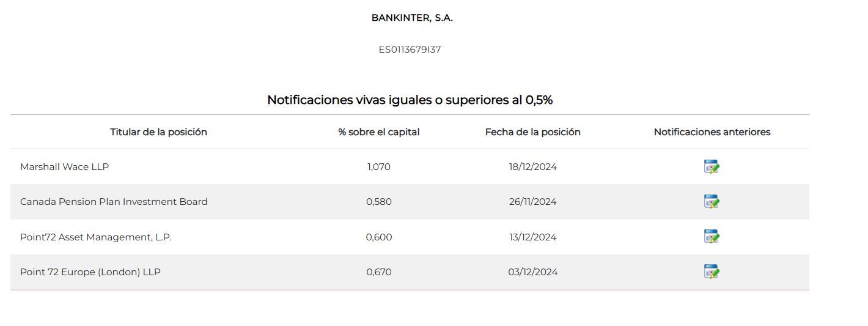Open previous notifications for Marshall Wace LLP

click(x=711, y=167)
